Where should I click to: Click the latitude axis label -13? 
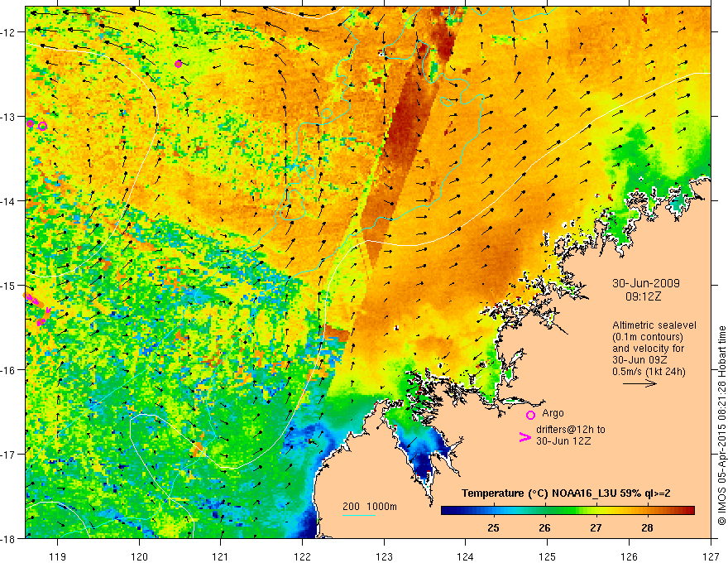pyautogui.click(x=10, y=117)
